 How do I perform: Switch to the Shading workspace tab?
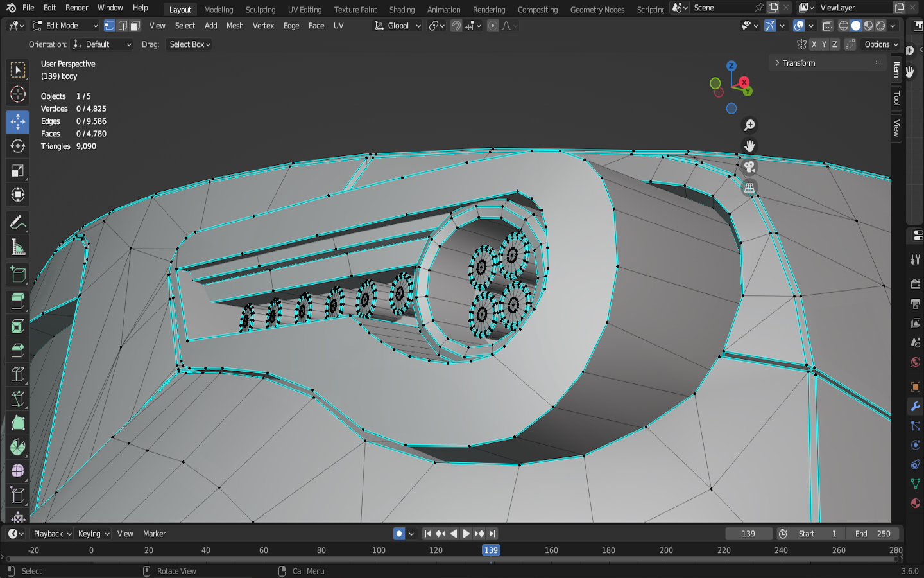tap(402, 10)
